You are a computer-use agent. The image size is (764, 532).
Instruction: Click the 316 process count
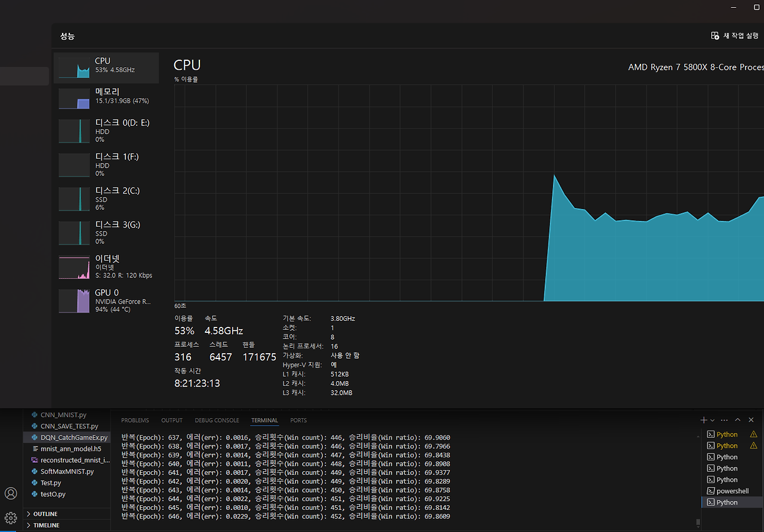click(183, 357)
